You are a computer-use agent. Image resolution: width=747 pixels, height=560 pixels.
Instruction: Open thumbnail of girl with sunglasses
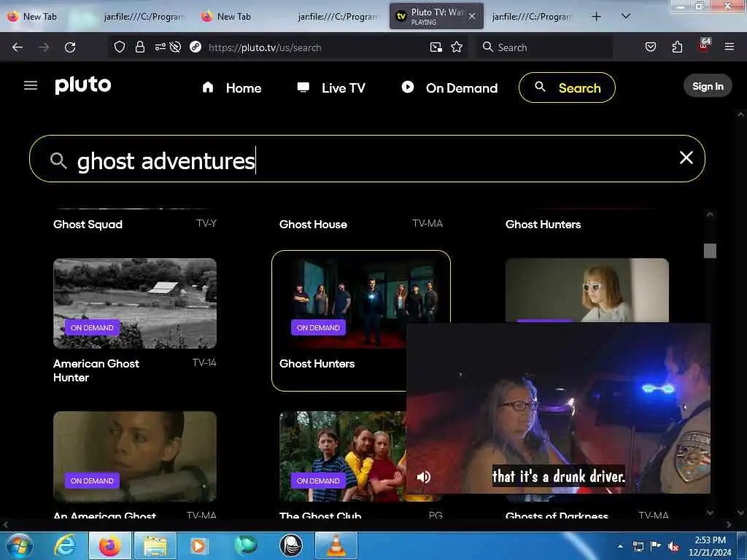[587, 290]
